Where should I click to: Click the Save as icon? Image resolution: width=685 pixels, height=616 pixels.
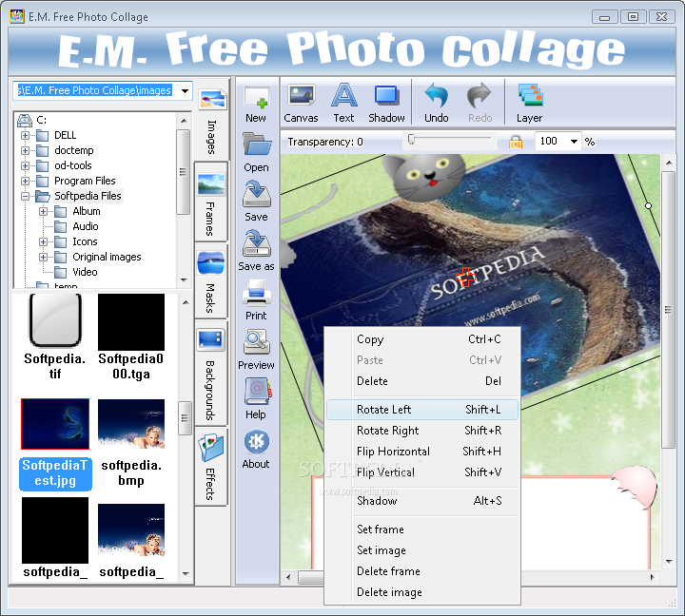pyautogui.click(x=257, y=243)
